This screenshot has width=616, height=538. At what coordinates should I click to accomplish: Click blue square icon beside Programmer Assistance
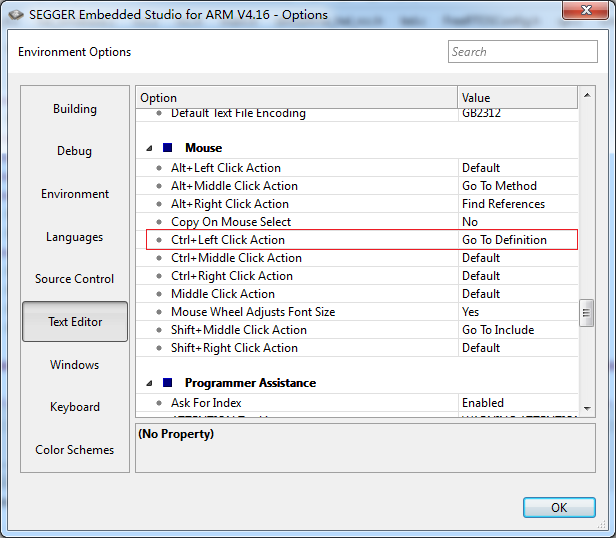pos(167,382)
